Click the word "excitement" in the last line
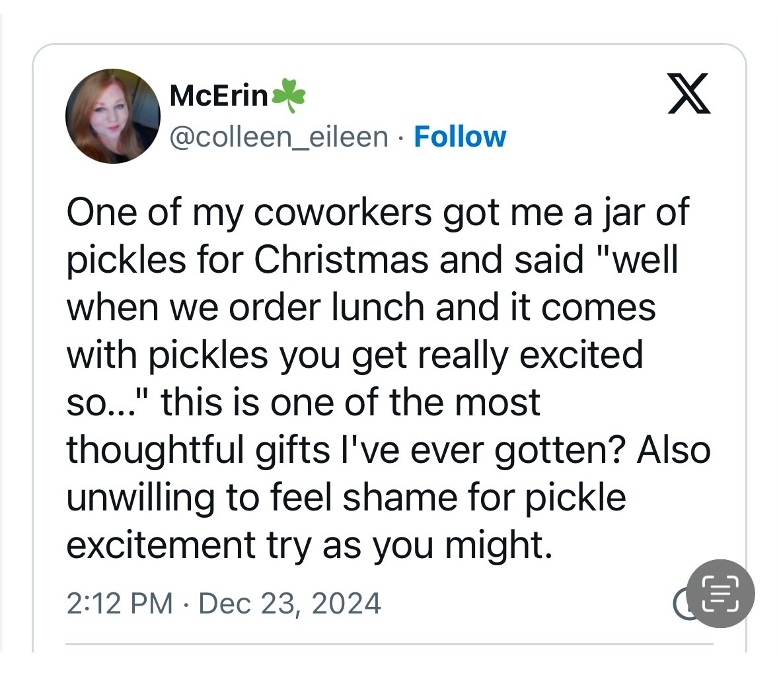 (x=161, y=545)
